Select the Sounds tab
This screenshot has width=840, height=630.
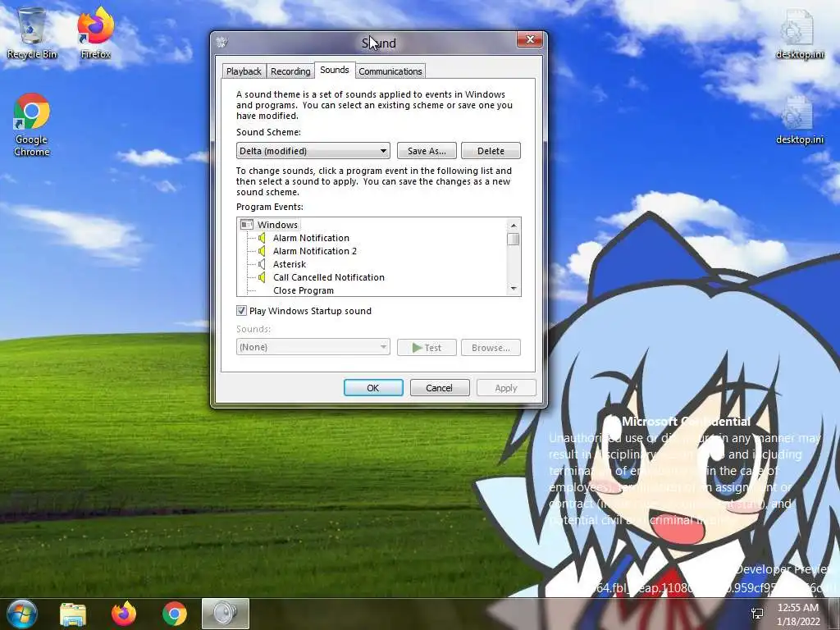click(335, 70)
